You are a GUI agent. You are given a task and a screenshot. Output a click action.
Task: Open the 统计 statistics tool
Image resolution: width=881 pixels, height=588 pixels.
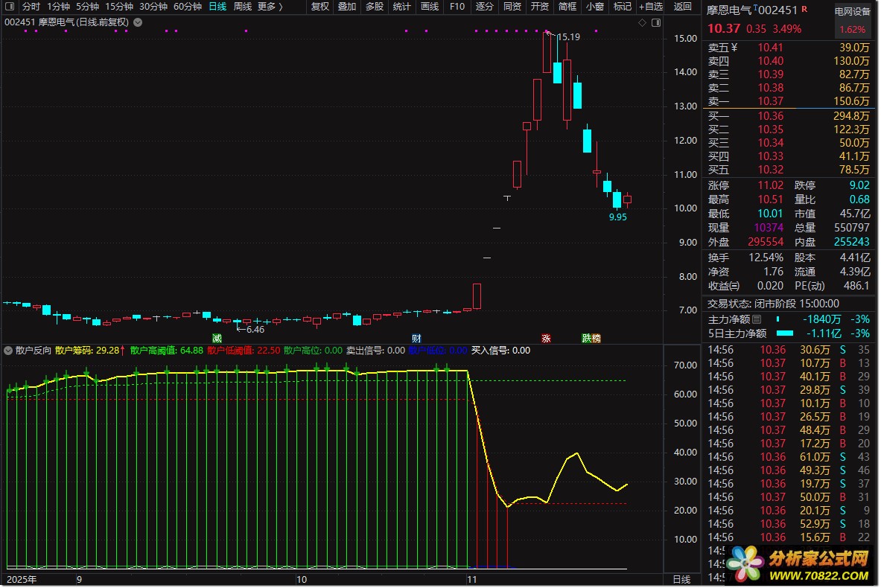402,6
